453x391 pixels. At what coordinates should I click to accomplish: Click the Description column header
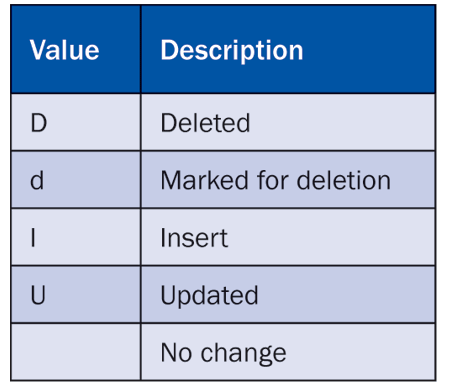coord(288,49)
